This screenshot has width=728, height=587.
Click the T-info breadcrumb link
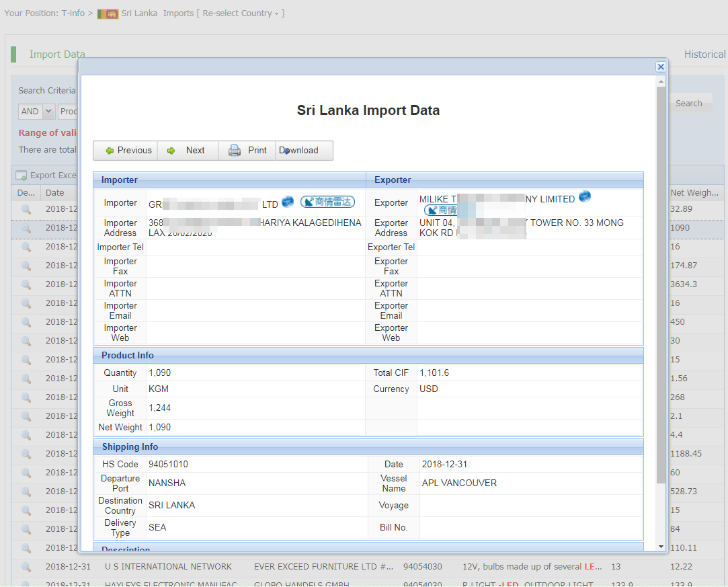[73, 13]
